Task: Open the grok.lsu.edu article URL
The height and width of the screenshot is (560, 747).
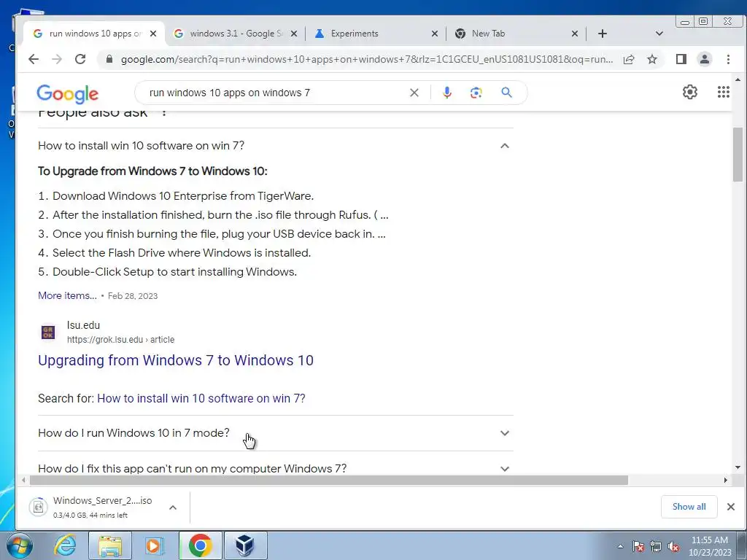Action: point(120,340)
